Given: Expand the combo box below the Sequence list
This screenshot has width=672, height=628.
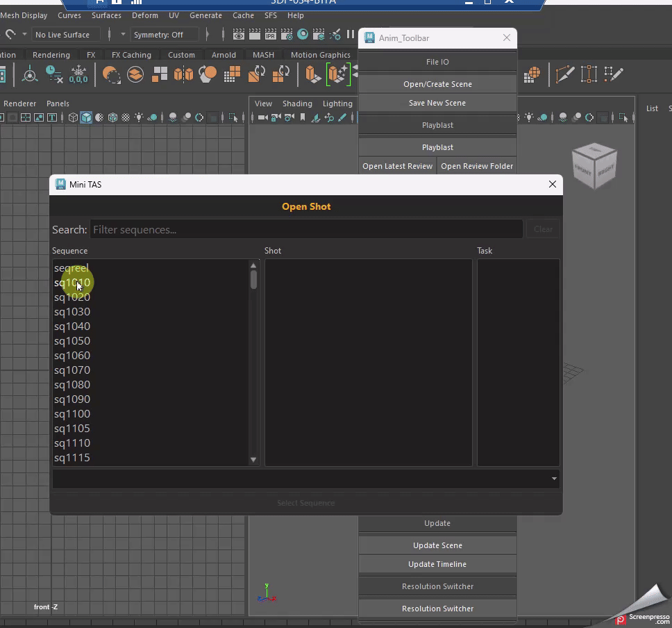Looking at the screenshot, I should pyautogui.click(x=553, y=479).
